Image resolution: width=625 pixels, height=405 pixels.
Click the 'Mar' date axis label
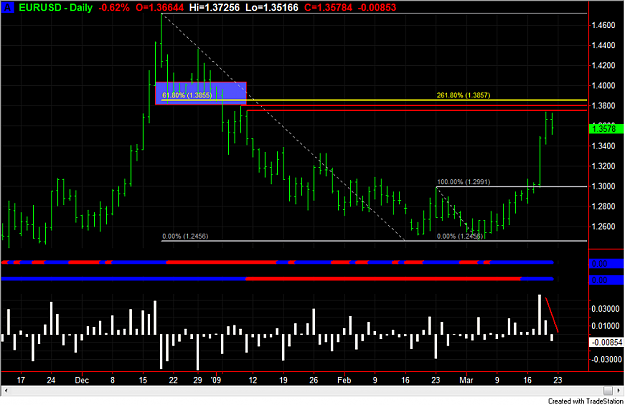pyautogui.click(x=466, y=380)
